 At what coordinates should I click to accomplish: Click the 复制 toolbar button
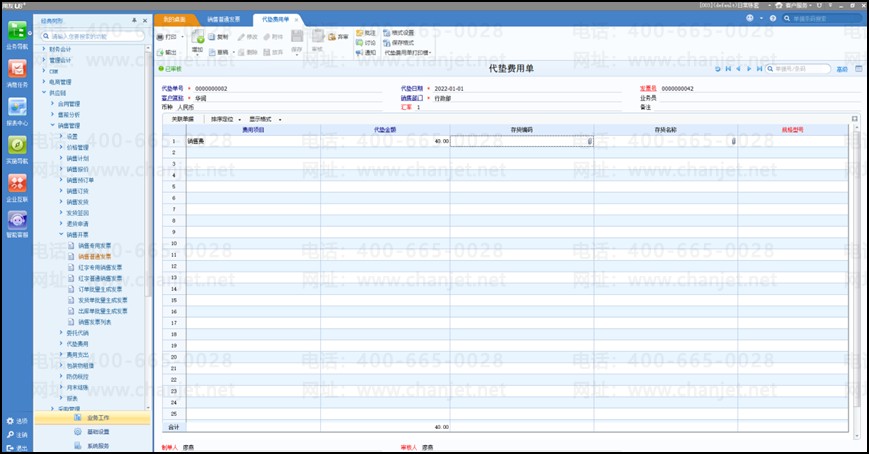[x=217, y=36]
